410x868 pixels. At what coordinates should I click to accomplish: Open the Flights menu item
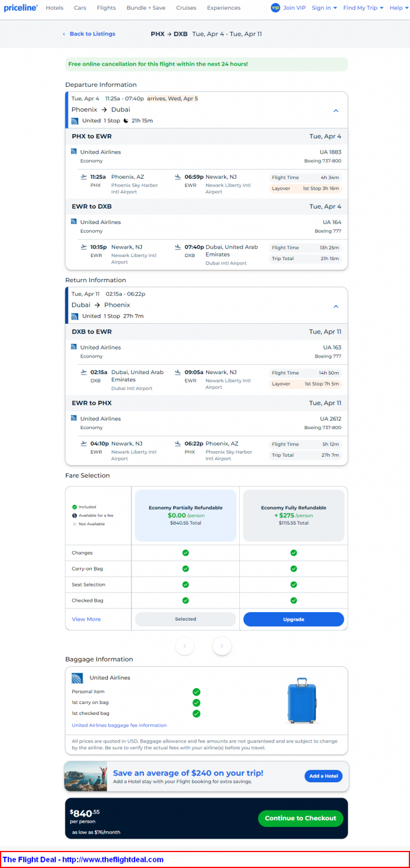[106, 8]
